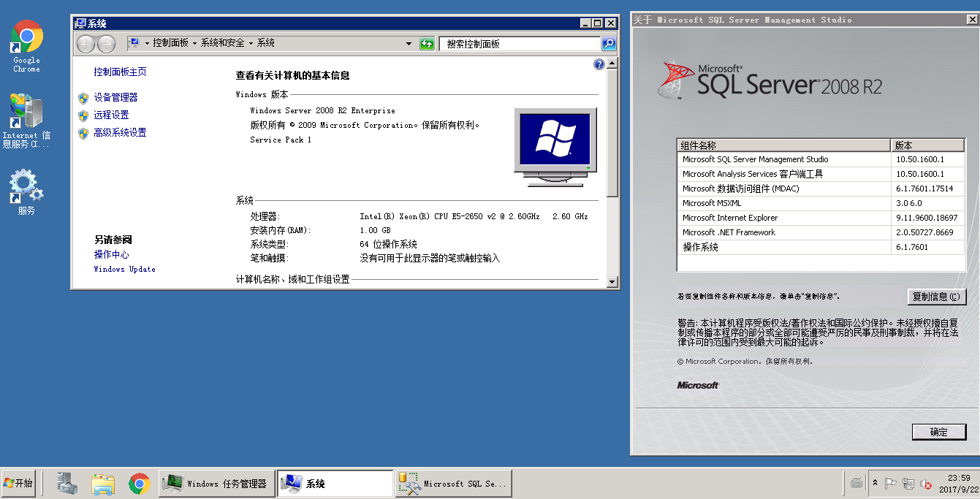Open the Google Chrome desktop shortcut
The height and width of the screenshot is (499, 980).
pyautogui.click(x=26, y=45)
